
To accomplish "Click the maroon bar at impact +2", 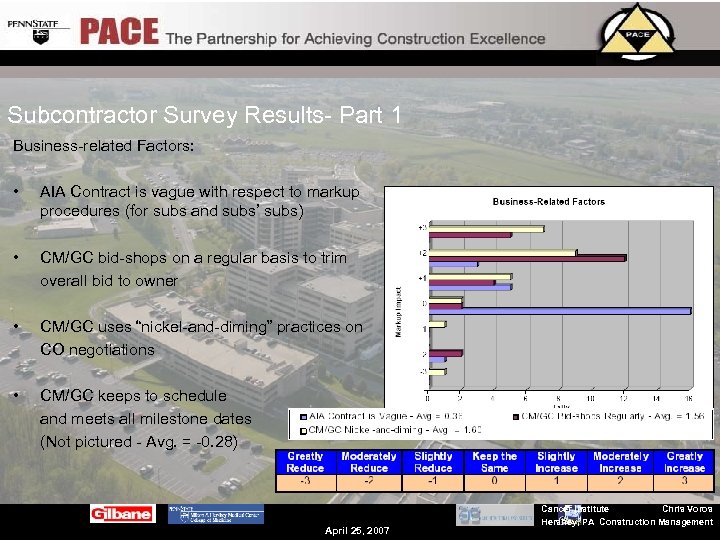I will tap(527, 259).
